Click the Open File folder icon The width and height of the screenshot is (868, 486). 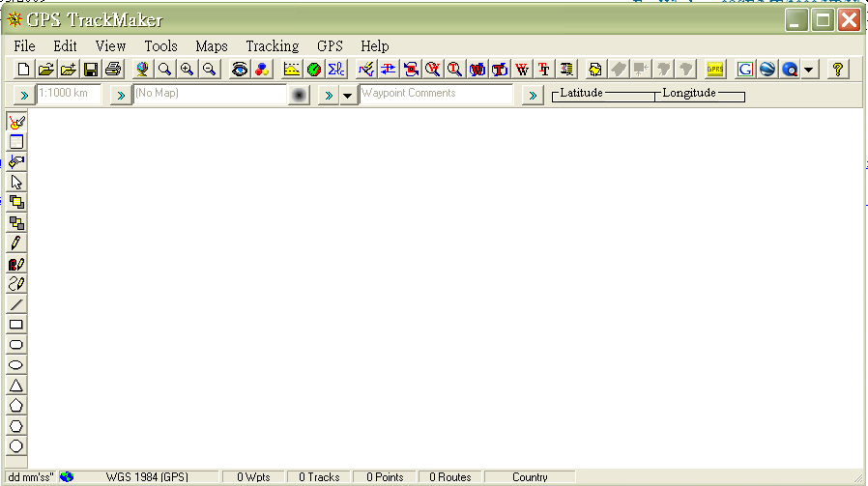pos(46,70)
